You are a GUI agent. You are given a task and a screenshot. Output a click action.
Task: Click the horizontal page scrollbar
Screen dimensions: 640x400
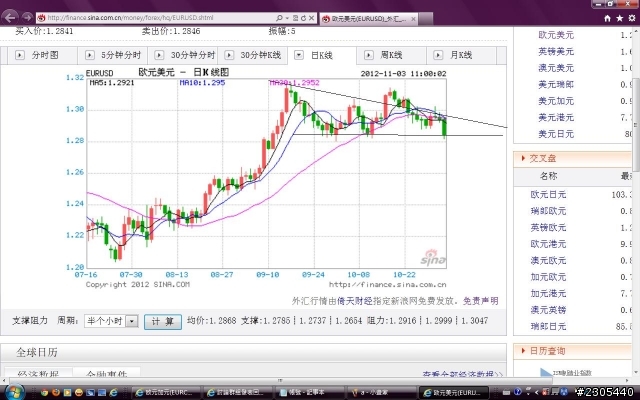[x=280, y=380]
